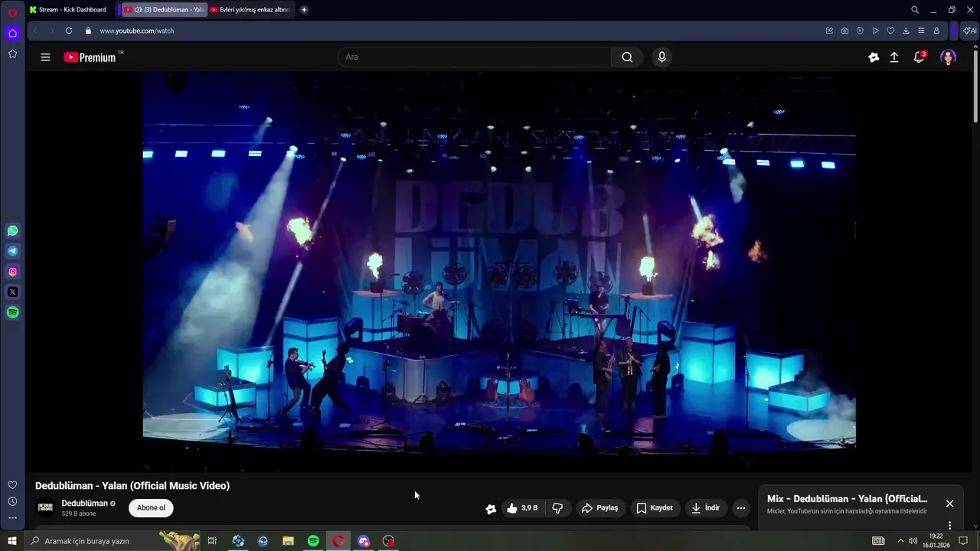This screenshot has width=980, height=551.
Task: Open the Dedublüman channel name link
Action: click(x=84, y=504)
